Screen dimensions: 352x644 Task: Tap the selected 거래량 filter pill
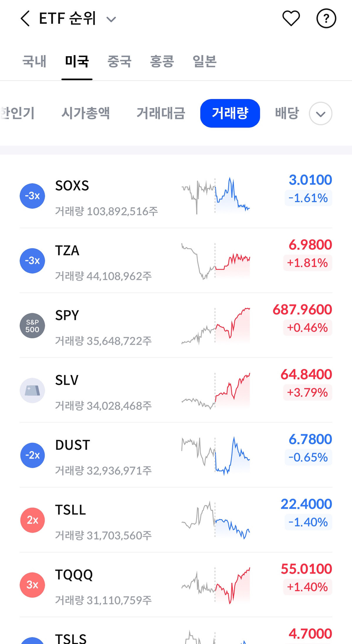click(230, 113)
